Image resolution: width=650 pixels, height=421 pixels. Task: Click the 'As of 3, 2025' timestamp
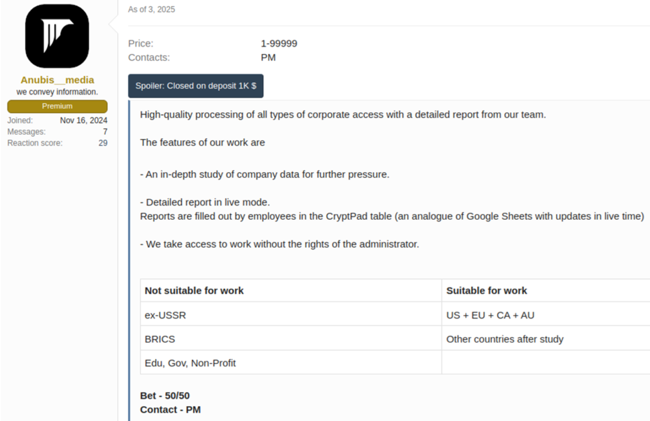pos(151,10)
